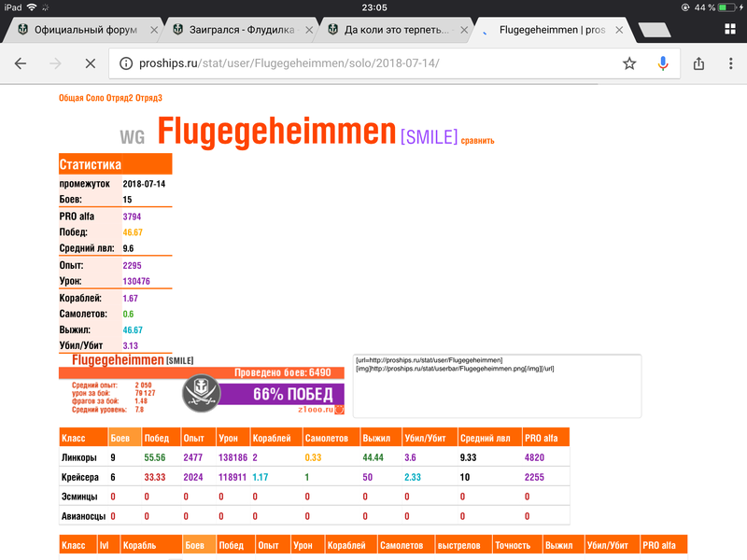747x560 pixels.
Task: Open the Chrome three-dot menu
Action: (731, 63)
